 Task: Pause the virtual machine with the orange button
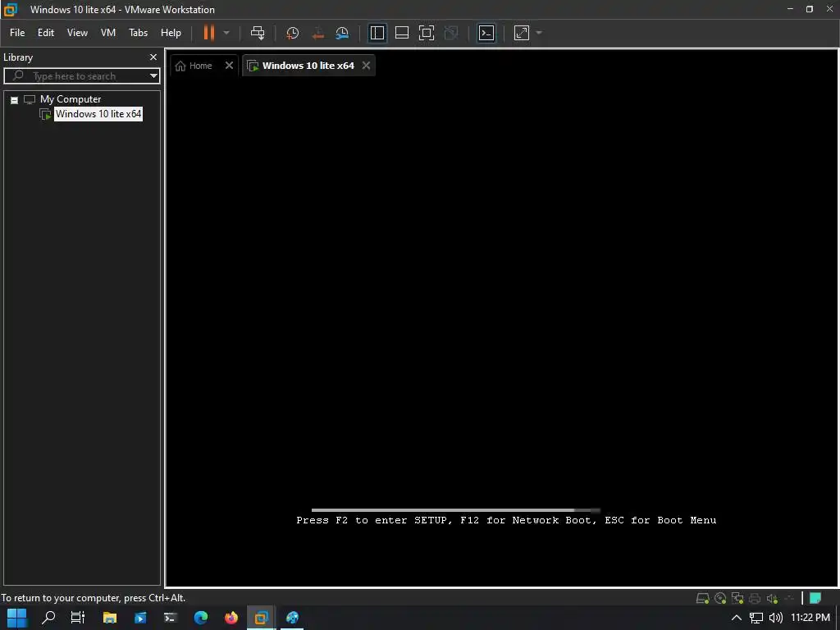click(208, 33)
